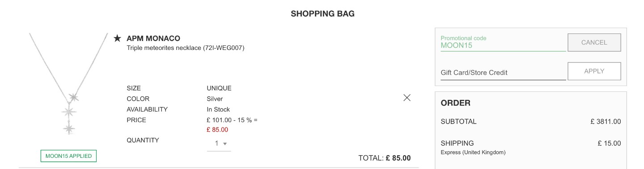Screen dimensions: 644x169
Task: Open the quantity dropdown showing 1
Action: [x=219, y=144]
